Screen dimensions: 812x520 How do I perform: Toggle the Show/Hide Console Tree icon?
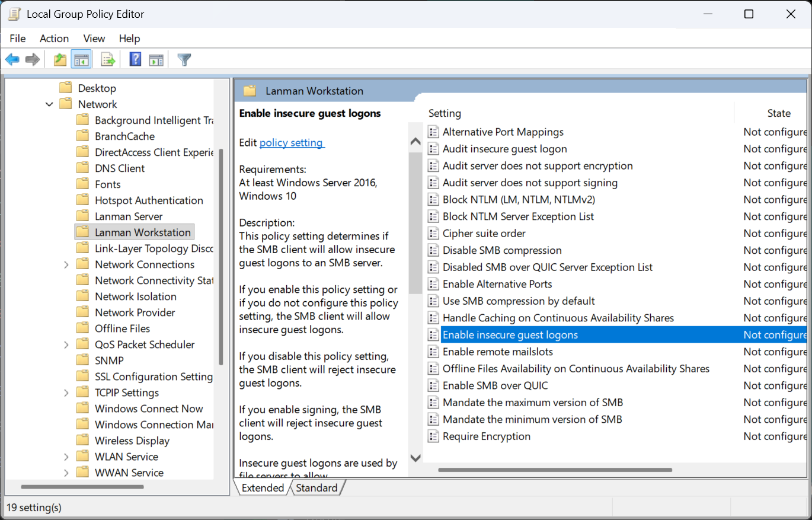pos(81,59)
